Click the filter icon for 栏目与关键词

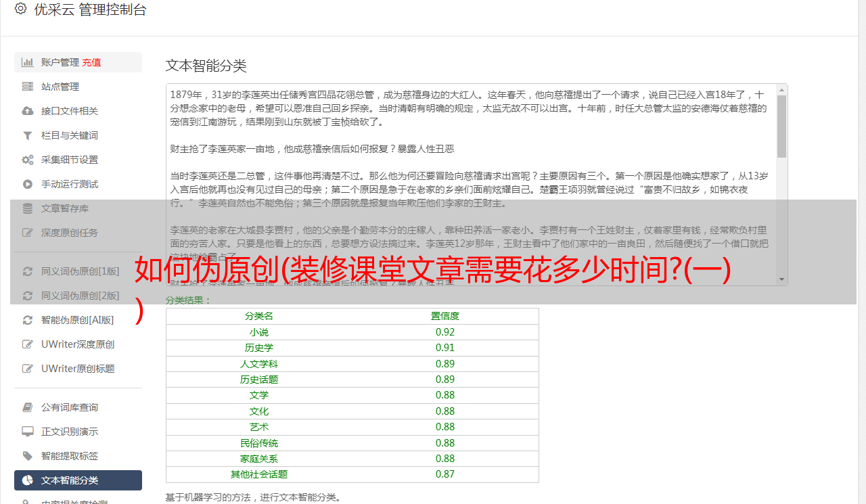coord(28,135)
